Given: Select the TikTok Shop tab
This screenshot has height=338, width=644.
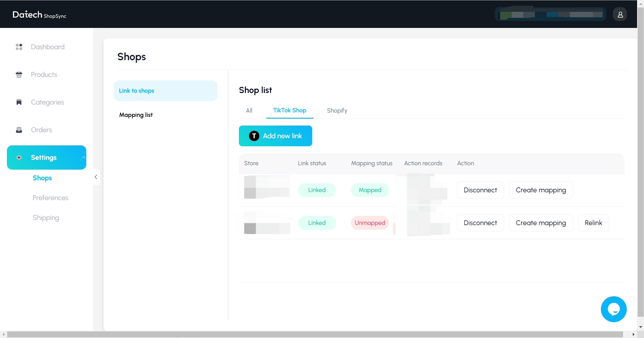Looking at the screenshot, I should pos(290,110).
